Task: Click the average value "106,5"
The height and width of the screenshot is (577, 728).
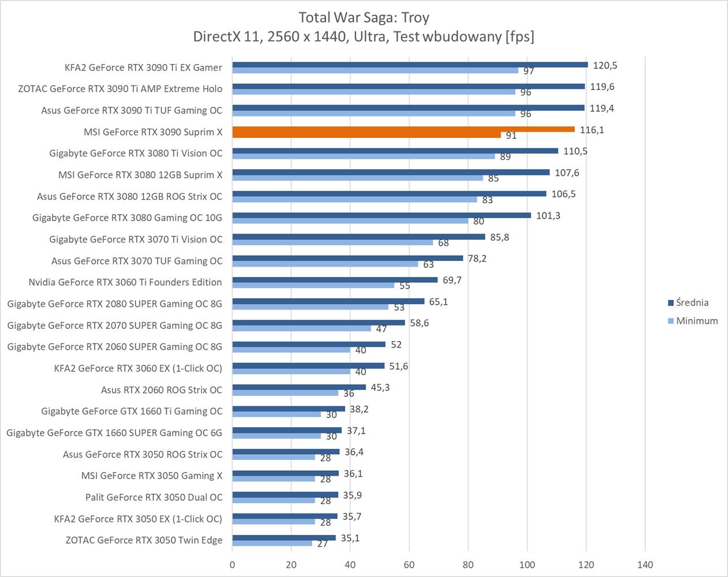Action: point(563,194)
